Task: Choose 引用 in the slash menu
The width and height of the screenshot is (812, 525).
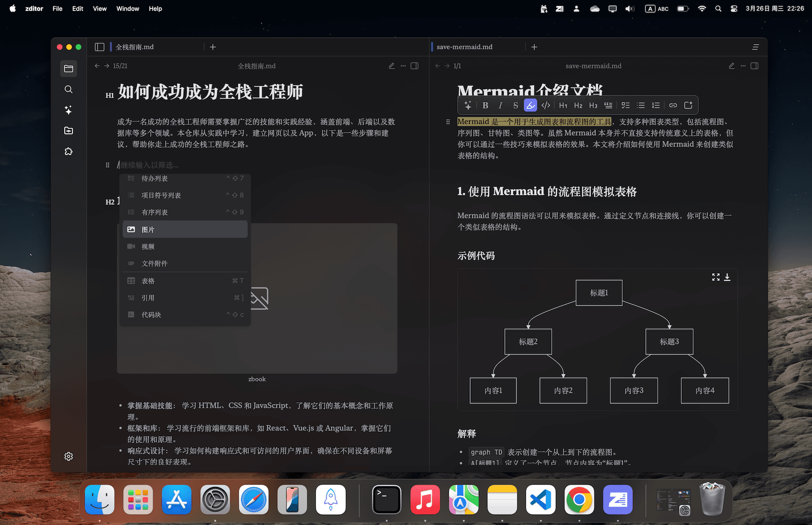Action: click(185, 298)
